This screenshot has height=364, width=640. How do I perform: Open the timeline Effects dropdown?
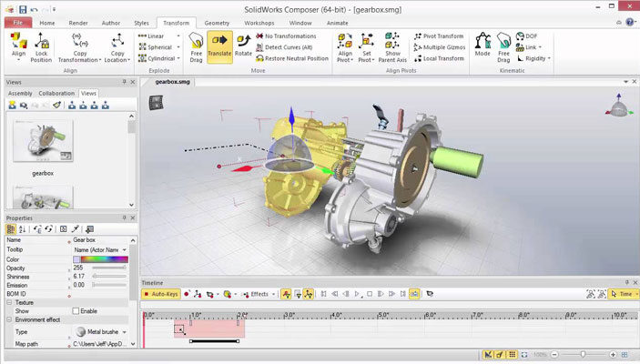point(273,294)
